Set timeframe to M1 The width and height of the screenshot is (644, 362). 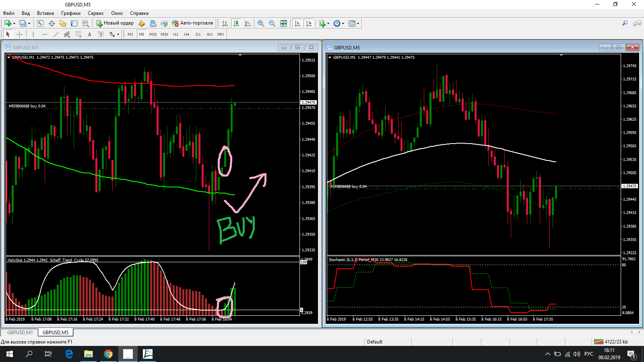(130, 34)
